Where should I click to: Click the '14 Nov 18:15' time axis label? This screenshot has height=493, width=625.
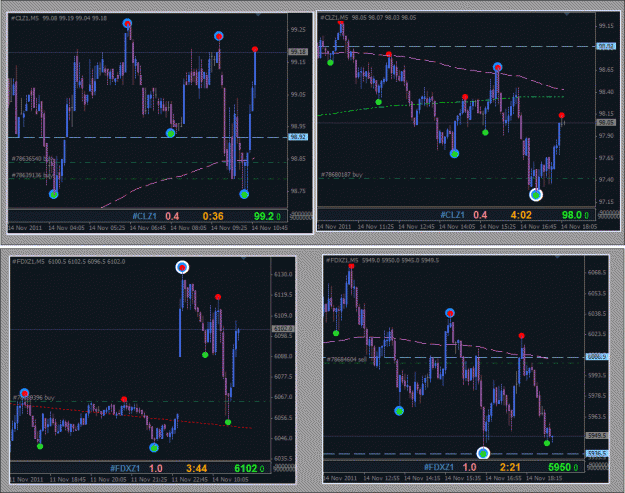(x=544, y=478)
